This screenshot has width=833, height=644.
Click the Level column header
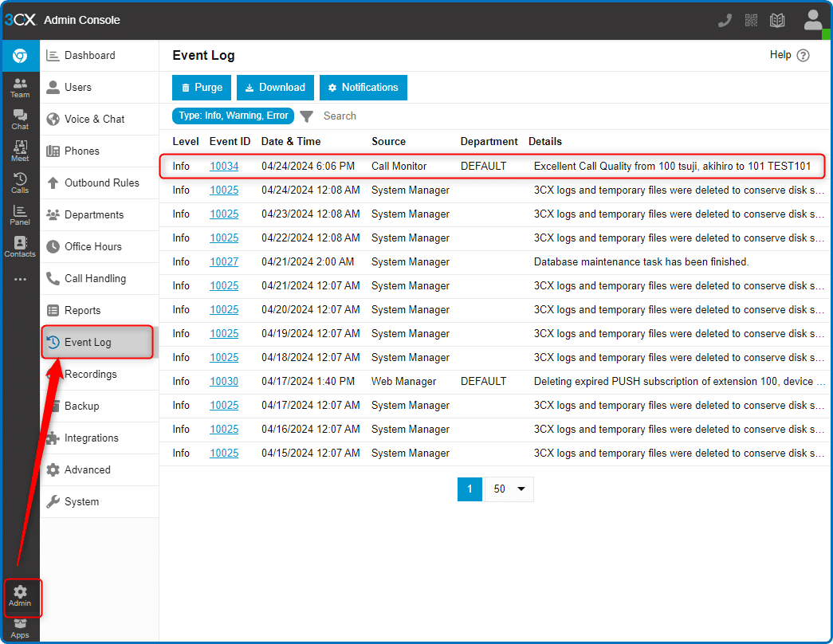[186, 141]
